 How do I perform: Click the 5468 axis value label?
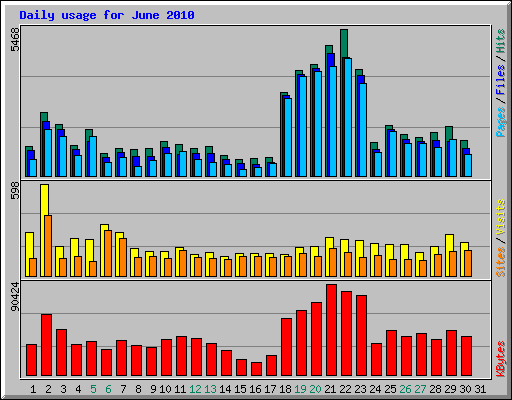coord(15,39)
